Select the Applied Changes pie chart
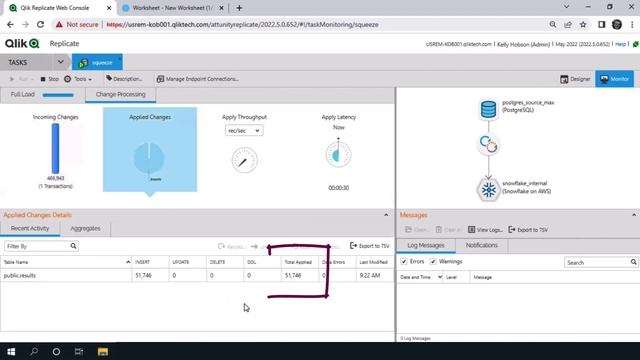Screen dimensions: 640x360 tap(149, 158)
